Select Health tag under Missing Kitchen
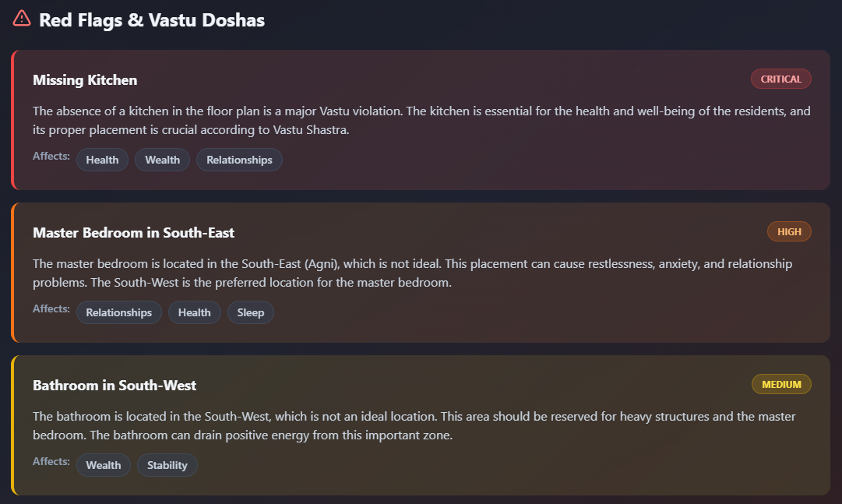Image resolution: width=842 pixels, height=504 pixels. 102,160
